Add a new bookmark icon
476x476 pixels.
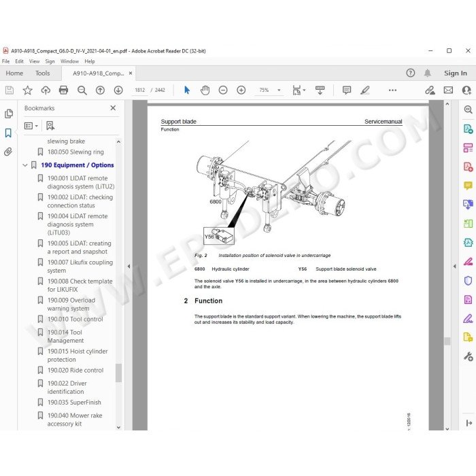point(50,126)
